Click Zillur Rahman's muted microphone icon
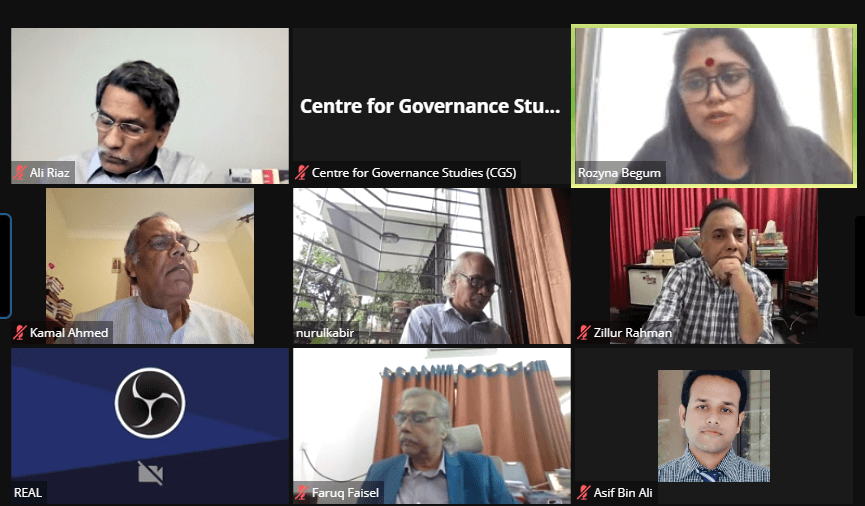This screenshot has height=506, width=865. click(584, 333)
